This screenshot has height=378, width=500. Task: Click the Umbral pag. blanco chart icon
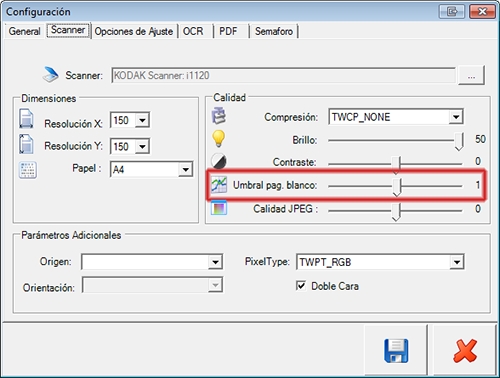tap(219, 185)
